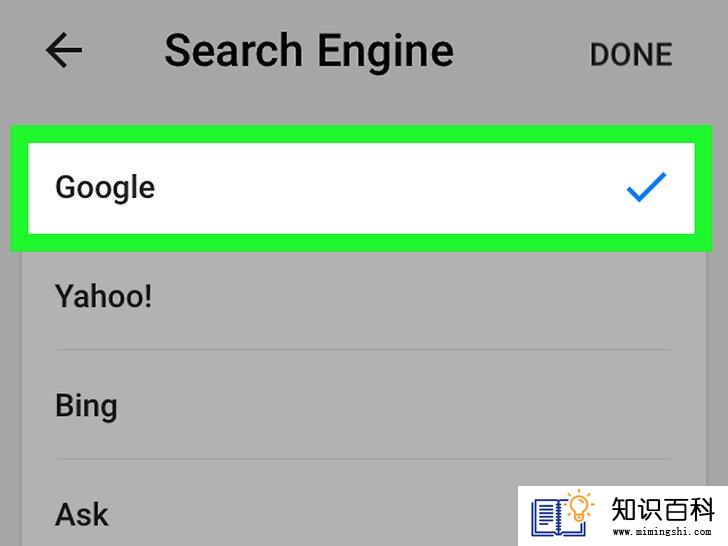728x546 pixels.
Task: Click the Yahoo! text label
Action: (103, 296)
